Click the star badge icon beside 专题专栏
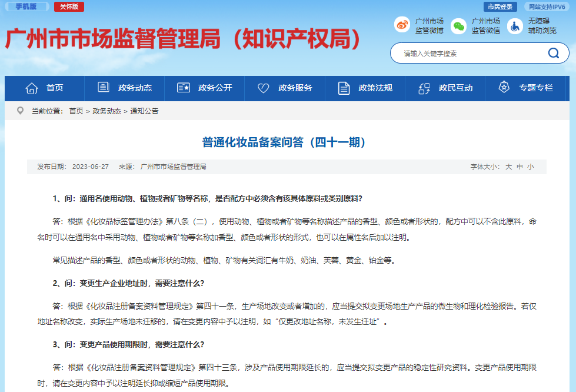 point(504,88)
